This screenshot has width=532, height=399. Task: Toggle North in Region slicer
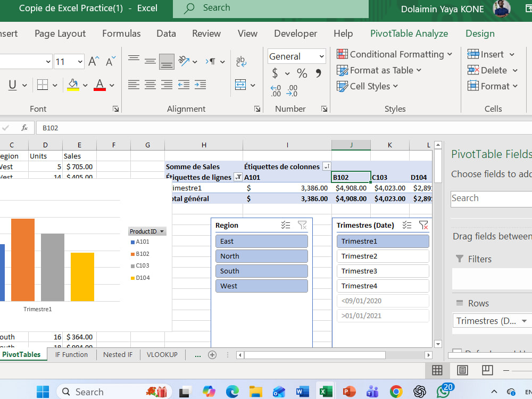[262, 256]
